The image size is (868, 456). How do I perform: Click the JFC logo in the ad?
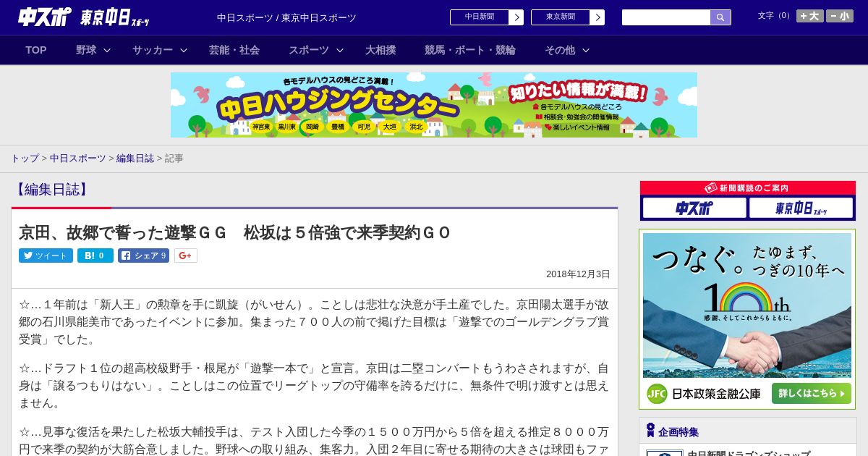656,394
